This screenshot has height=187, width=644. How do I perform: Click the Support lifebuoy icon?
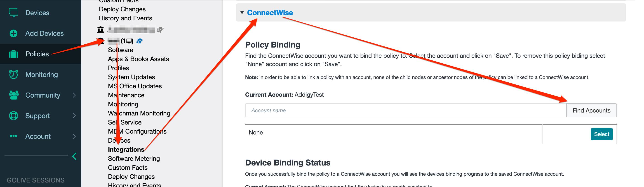tap(14, 115)
